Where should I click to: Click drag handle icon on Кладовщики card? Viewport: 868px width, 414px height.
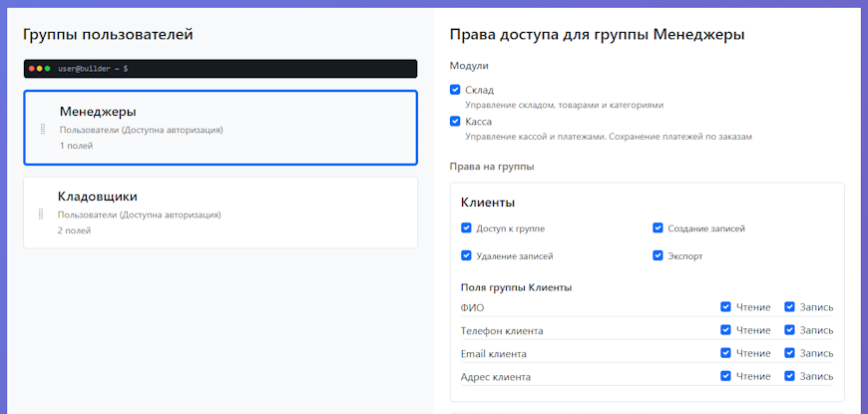(x=41, y=213)
